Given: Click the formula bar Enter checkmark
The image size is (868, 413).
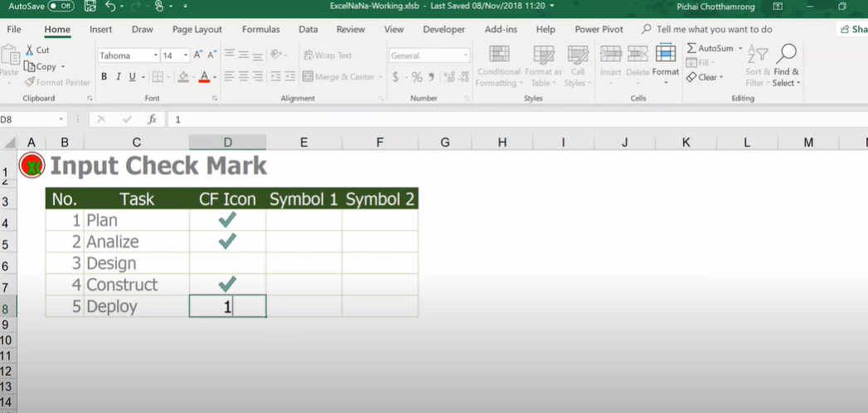Looking at the screenshot, I should [x=128, y=119].
